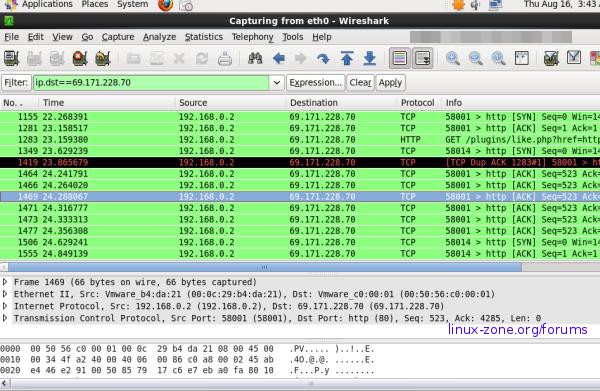The height and width of the screenshot is (391, 600).
Task: Zoom in magnifier toolbar icon
Action: click(453, 59)
